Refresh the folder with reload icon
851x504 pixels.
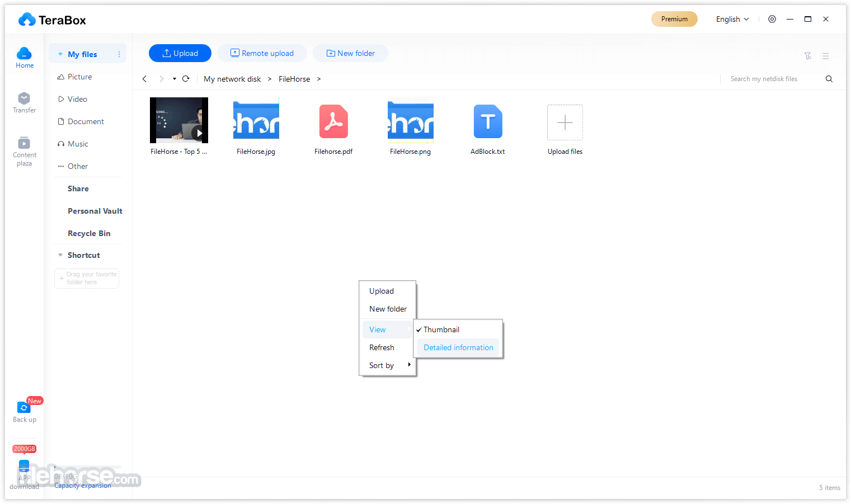click(x=186, y=79)
